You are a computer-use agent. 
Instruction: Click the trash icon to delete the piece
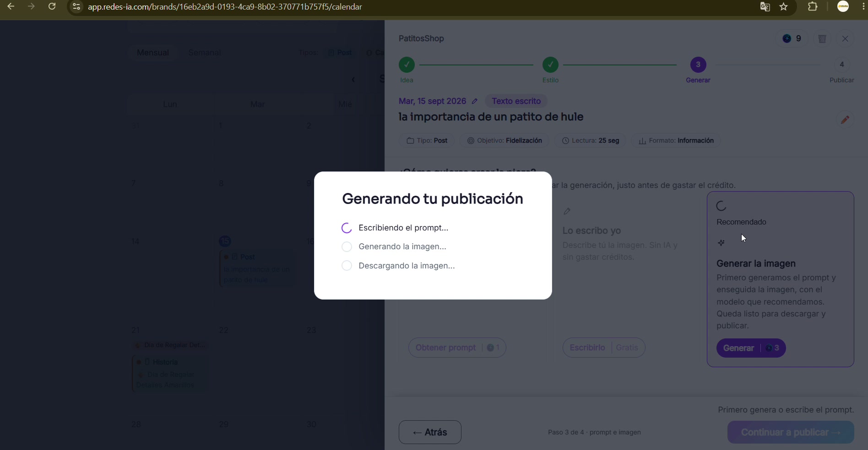tap(822, 39)
